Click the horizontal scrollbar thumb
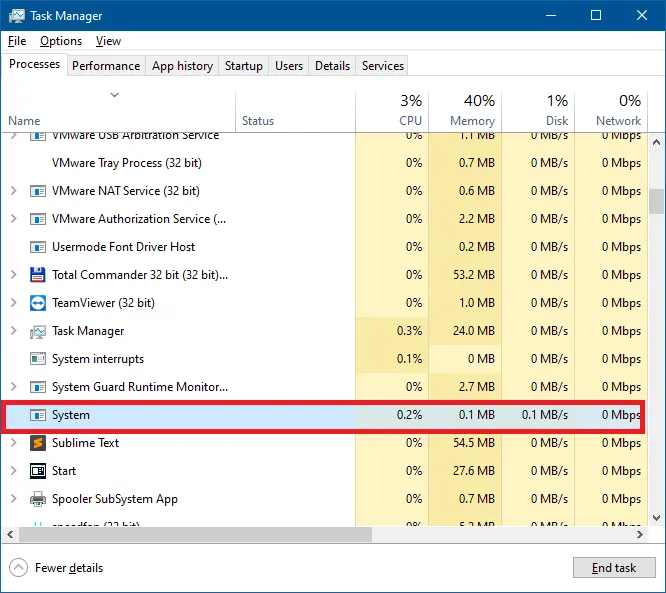 point(195,534)
